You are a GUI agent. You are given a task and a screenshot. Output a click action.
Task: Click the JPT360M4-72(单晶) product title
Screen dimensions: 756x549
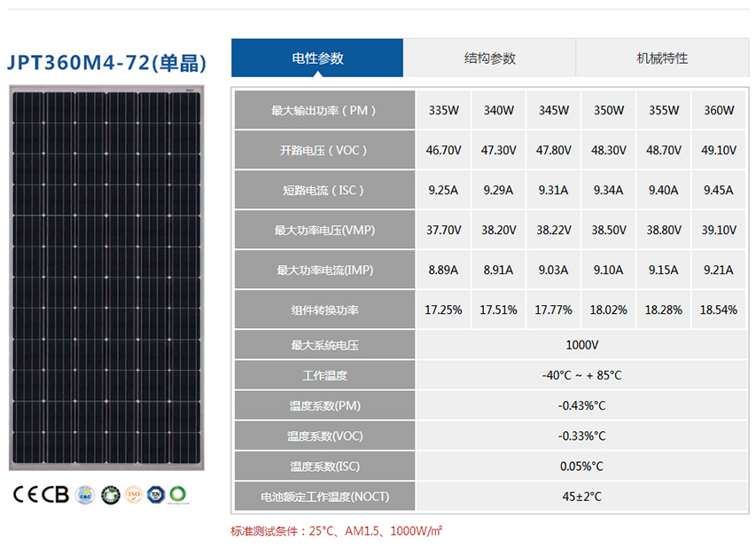pos(106,63)
